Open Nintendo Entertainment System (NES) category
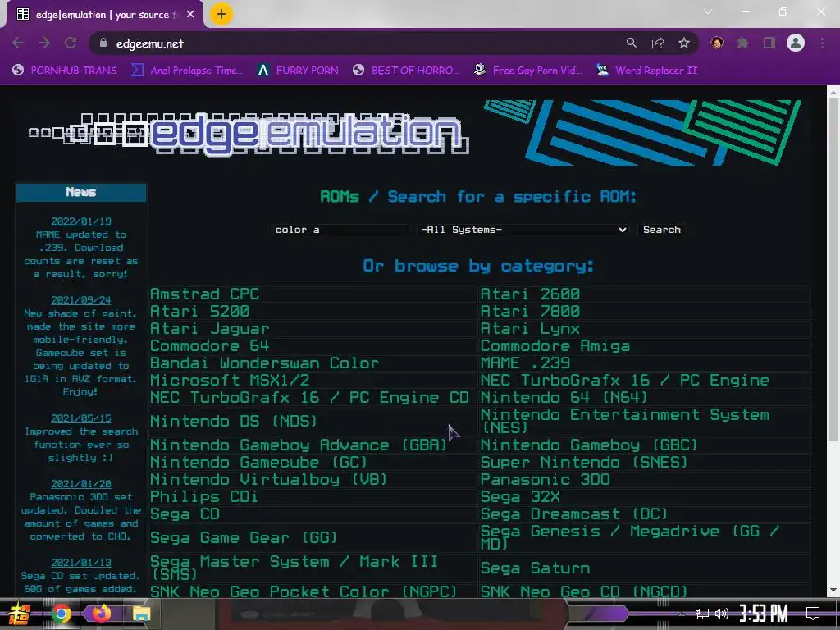The height and width of the screenshot is (630, 840). (x=624, y=421)
